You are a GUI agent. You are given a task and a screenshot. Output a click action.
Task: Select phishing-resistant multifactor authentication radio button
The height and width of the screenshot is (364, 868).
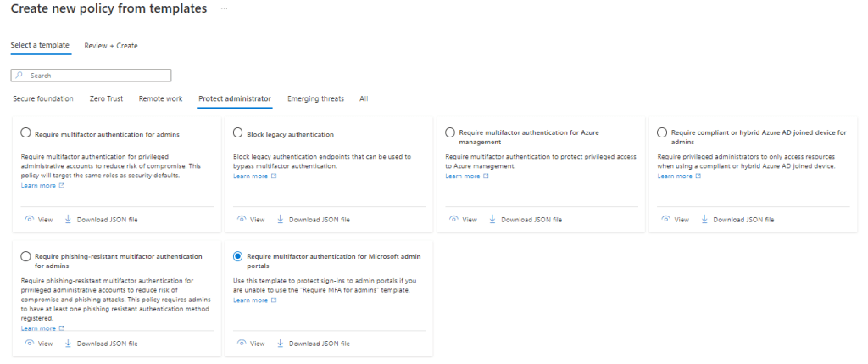[x=26, y=256]
